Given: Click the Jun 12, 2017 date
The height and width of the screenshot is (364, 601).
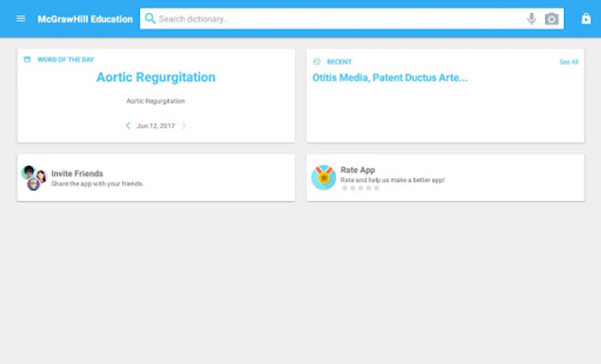Looking at the screenshot, I should 156,126.
